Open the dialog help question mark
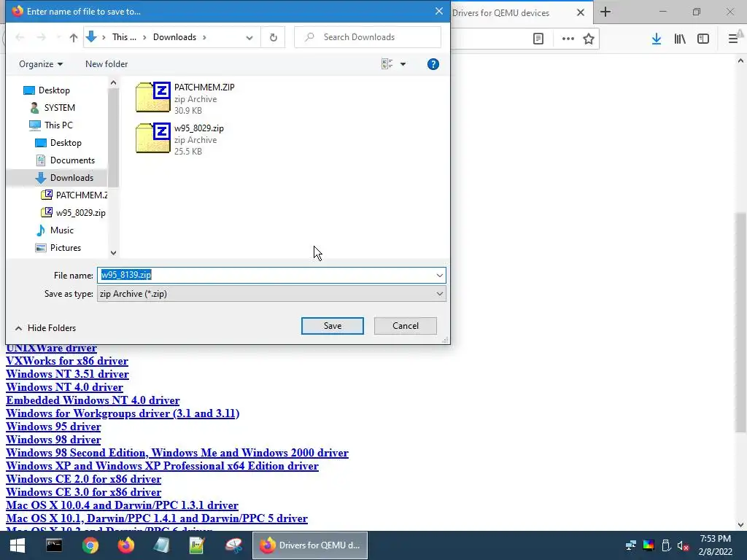Screen dimensions: 747x560 433,64
